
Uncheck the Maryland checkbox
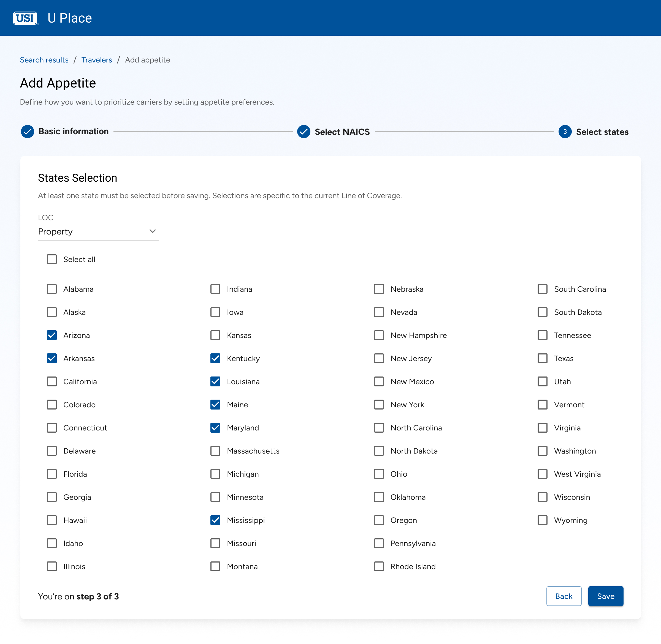(215, 428)
